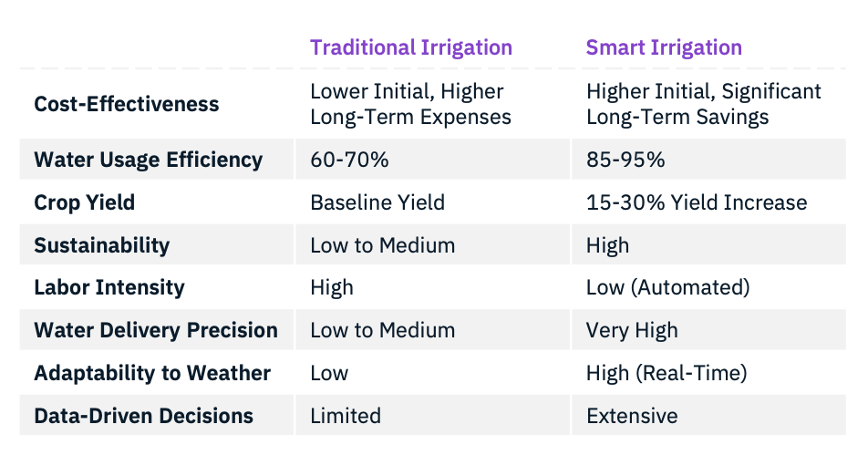This screenshot has height=476, width=868.
Task: Click the Smart Irrigation column header
Action: 664,47
